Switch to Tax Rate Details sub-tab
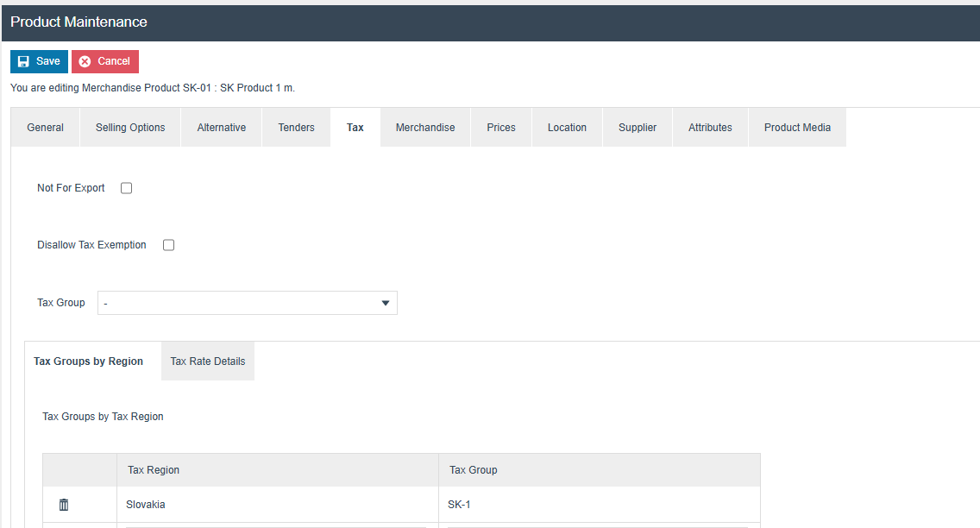Screen dimensions: 980x528 coord(208,361)
